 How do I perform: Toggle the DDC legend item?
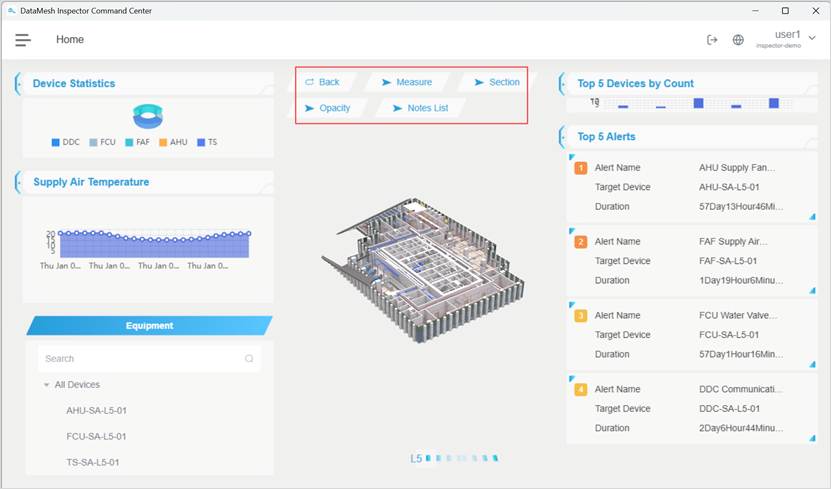tap(65, 142)
